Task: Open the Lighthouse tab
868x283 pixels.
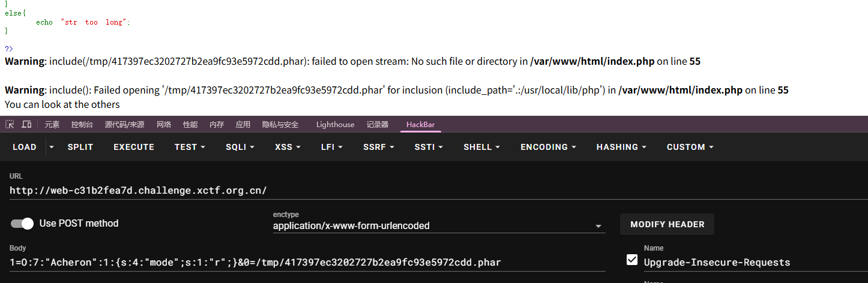Action: [335, 125]
